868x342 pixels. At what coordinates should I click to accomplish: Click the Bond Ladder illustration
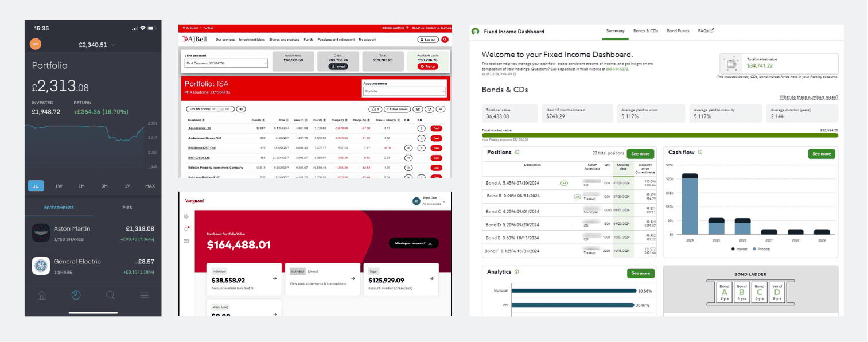pyautogui.click(x=750, y=293)
